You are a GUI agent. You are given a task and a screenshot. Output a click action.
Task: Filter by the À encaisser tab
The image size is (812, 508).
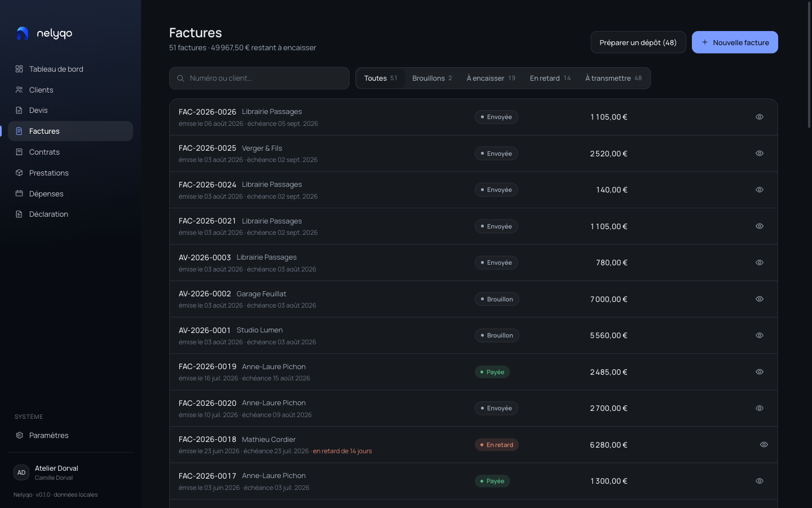point(491,78)
